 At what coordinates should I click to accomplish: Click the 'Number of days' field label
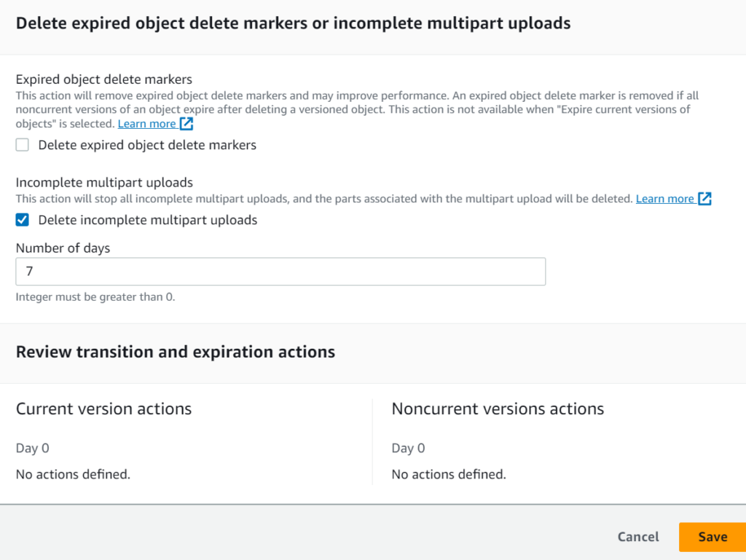(63, 248)
